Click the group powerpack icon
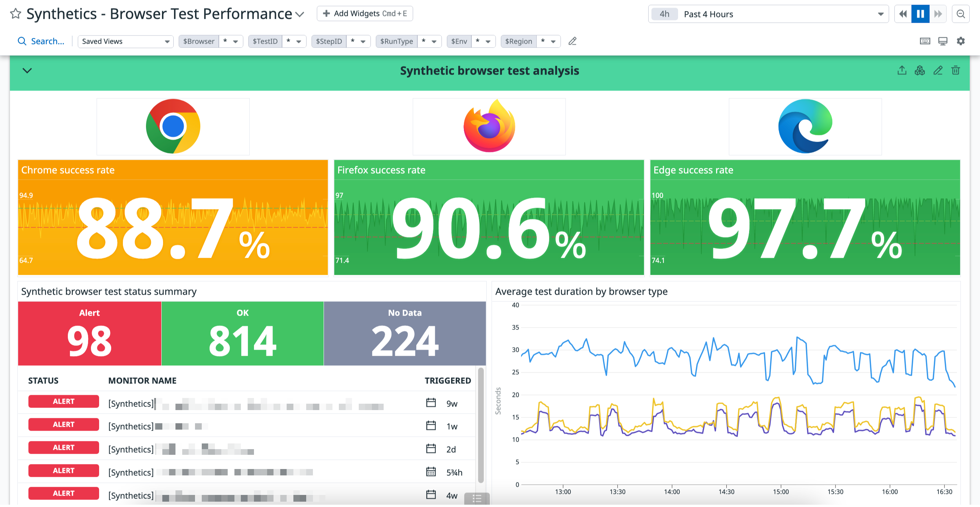The image size is (980, 507). [x=920, y=70]
